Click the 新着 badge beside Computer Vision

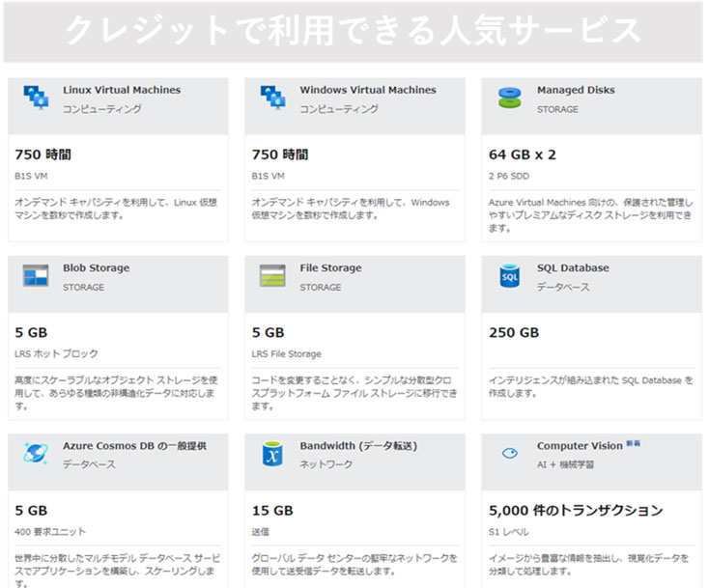633,443
